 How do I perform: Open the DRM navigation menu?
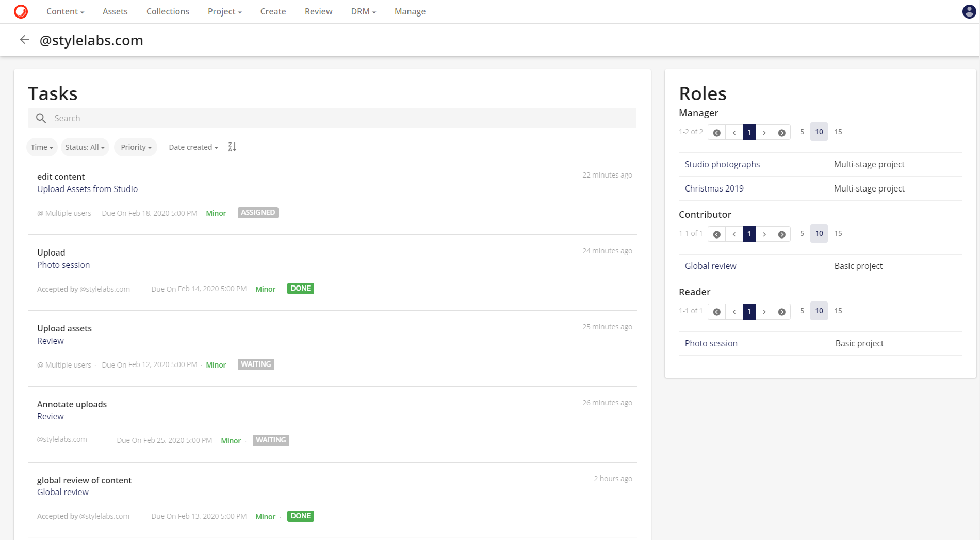[363, 11]
